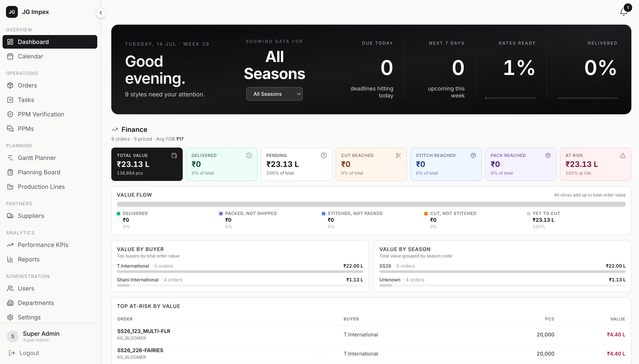Click the Finance trend arrow icon

tap(115, 130)
